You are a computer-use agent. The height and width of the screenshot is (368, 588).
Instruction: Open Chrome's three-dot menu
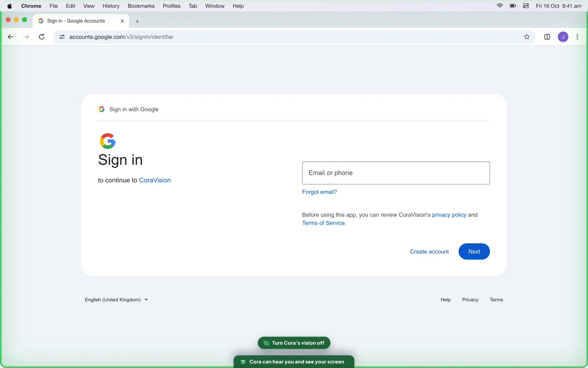pyautogui.click(x=577, y=37)
